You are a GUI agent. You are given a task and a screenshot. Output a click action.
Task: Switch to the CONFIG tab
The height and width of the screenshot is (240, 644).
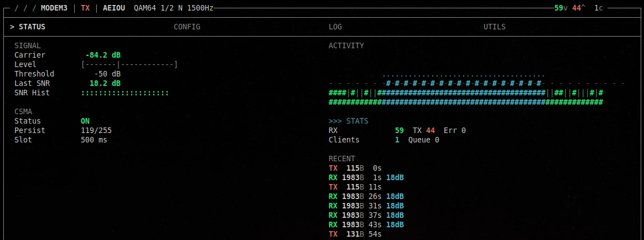pyautogui.click(x=186, y=27)
